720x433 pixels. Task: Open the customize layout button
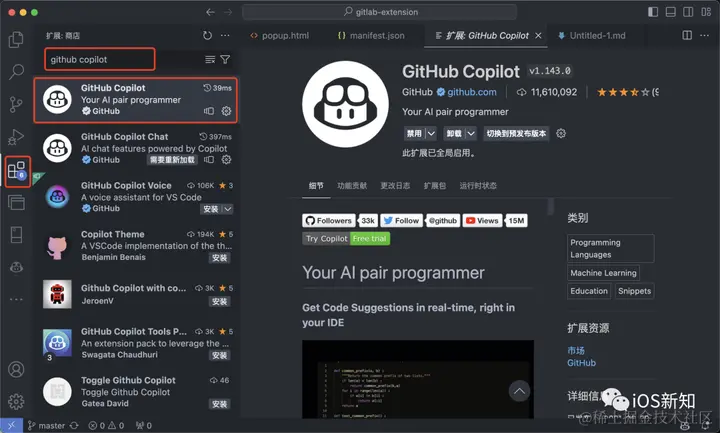coord(706,12)
